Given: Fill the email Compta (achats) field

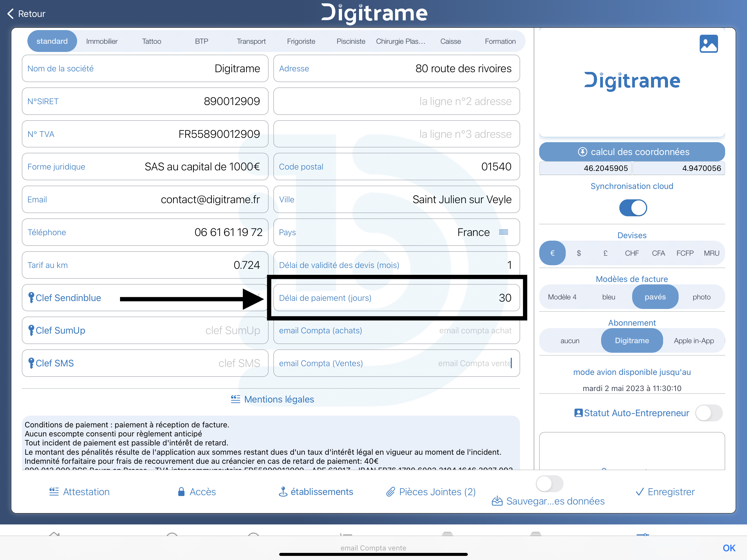Looking at the screenshot, I should coord(396,330).
